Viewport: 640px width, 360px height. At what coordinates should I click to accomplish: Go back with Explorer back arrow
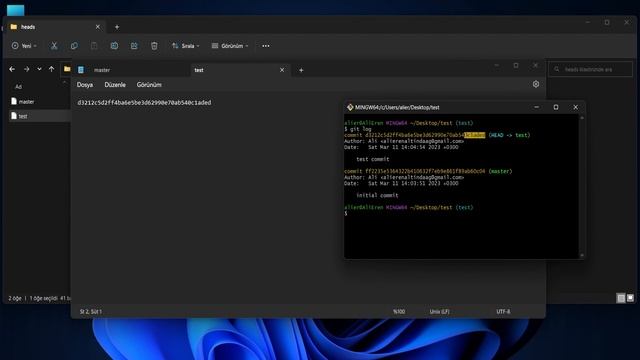pyautogui.click(x=12, y=69)
